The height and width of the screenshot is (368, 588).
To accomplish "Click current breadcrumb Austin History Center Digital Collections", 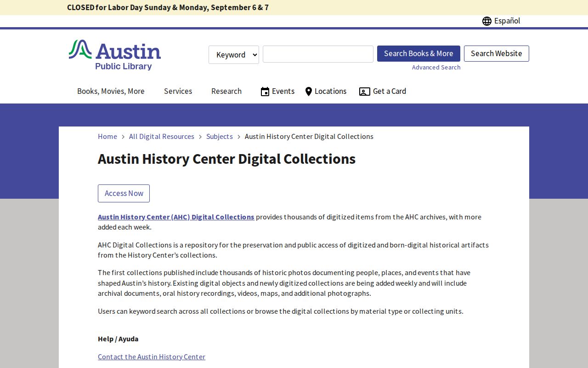I will click(309, 137).
